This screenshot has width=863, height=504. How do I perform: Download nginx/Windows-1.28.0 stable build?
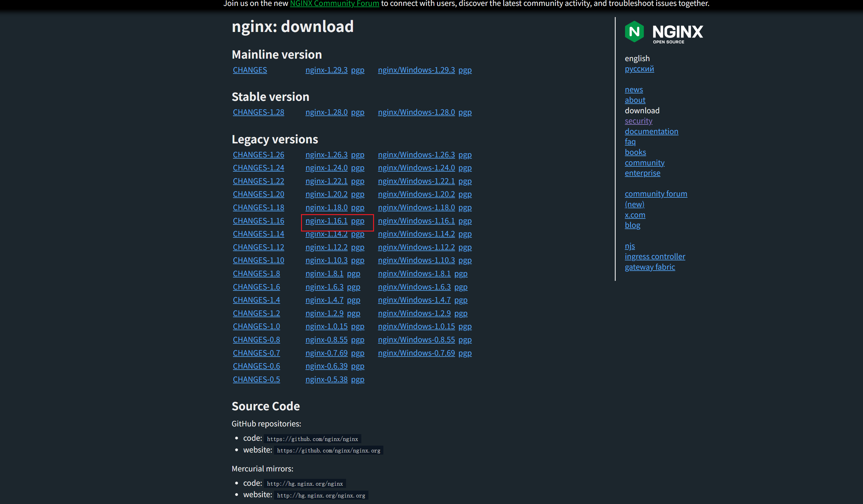416,112
